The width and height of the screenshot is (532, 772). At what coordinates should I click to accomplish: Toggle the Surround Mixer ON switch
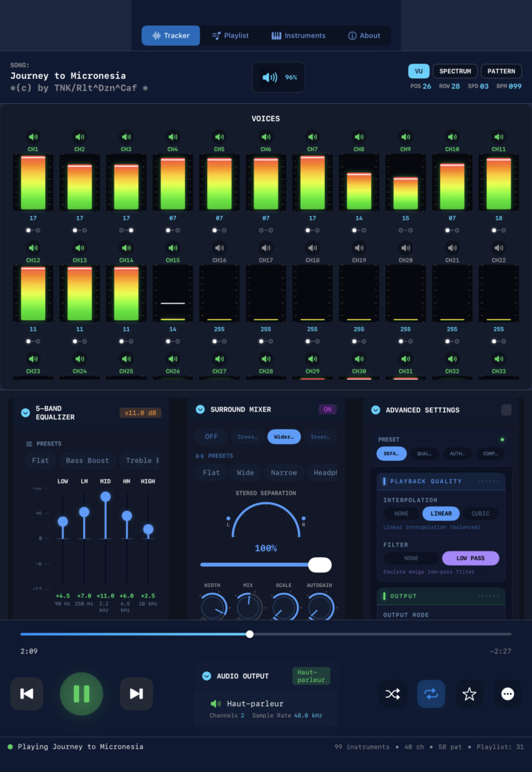pos(328,410)
